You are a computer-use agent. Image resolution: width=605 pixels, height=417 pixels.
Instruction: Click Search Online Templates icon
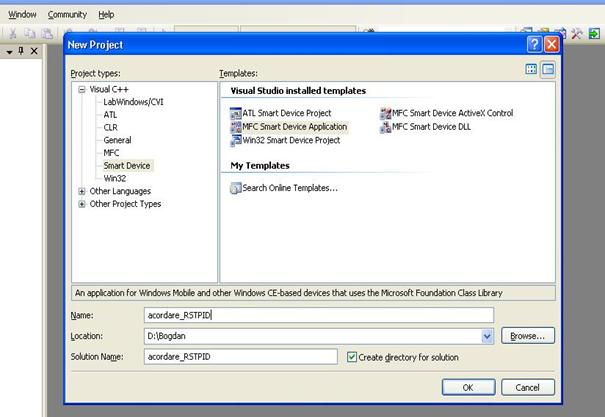click(x=235, y=188)
